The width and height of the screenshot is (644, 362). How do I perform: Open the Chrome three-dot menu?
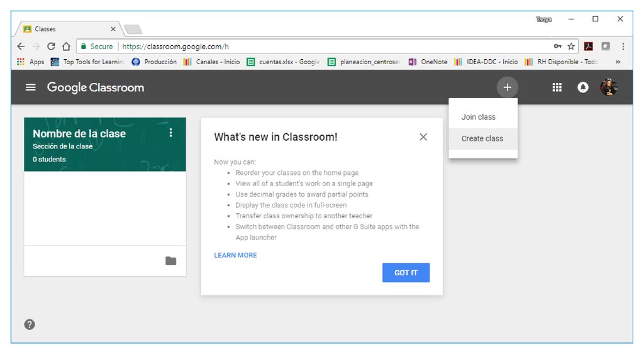623,47
